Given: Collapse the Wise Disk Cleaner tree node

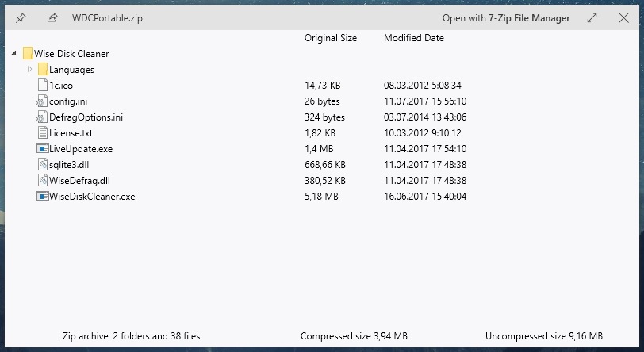Looking at the screenshot, I should click(x=13, y=53).
